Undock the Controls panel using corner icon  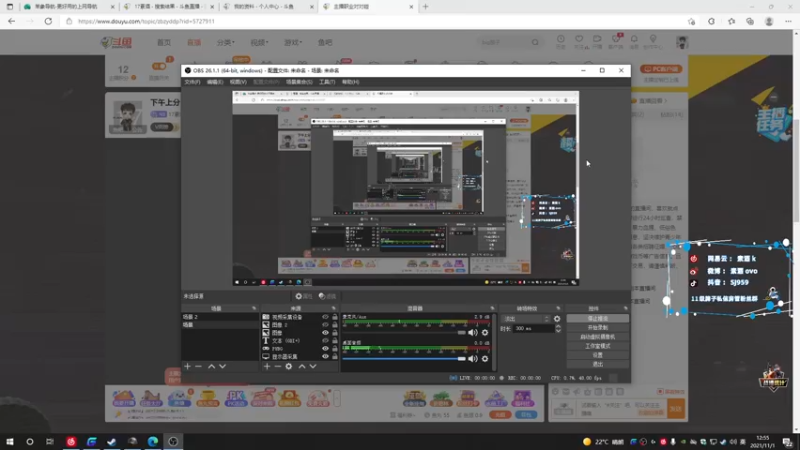pos(626,308)
